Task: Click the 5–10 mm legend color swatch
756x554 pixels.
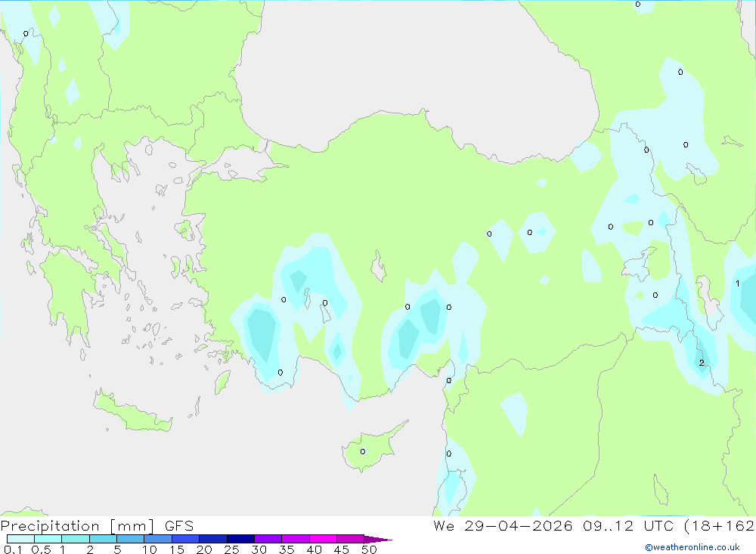Action: tap(131, 539)
